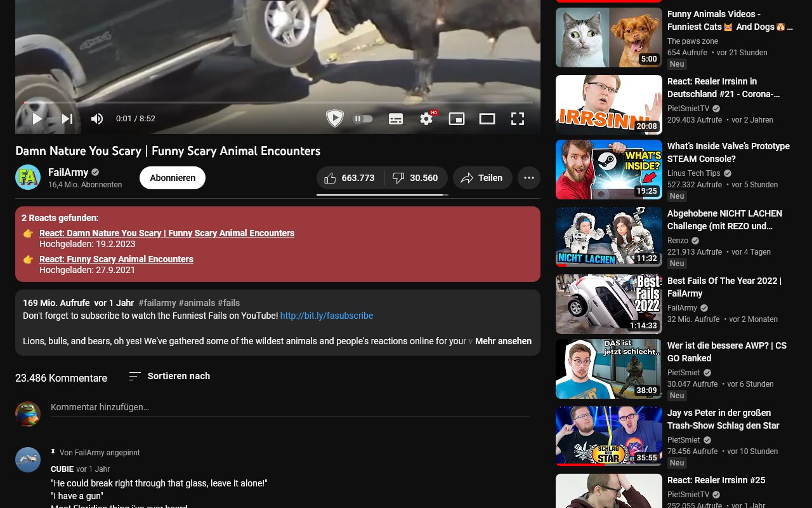Open FailArmy channel name link

point(68,172)
